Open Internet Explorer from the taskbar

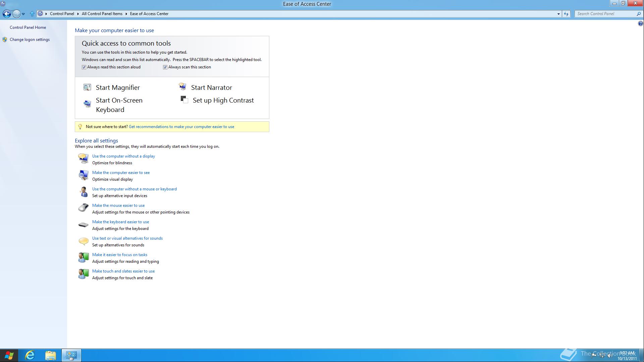[30, 355]
